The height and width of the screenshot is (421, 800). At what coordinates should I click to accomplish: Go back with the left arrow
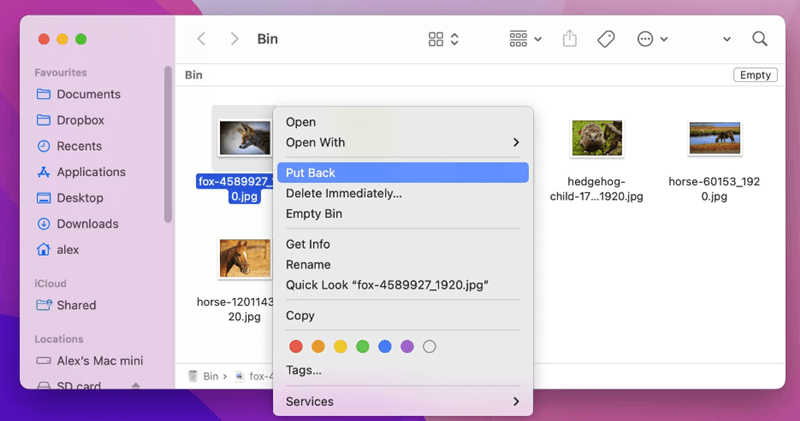click(202, 39)
